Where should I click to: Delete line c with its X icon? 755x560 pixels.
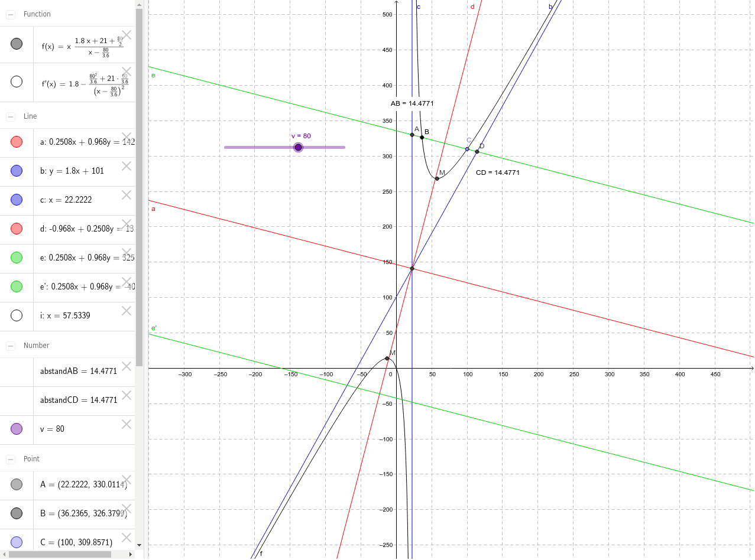[x=126, y=195]
